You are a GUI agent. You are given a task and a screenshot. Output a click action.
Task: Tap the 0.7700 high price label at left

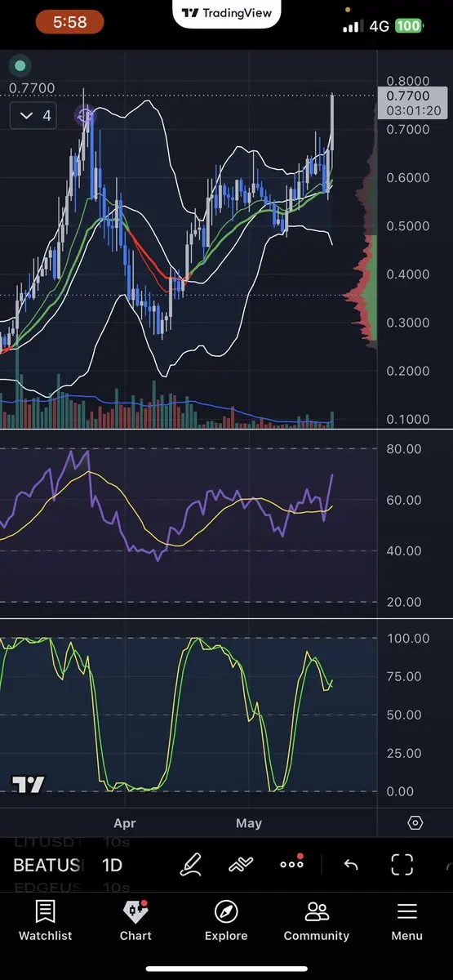[x=31, y=87]
